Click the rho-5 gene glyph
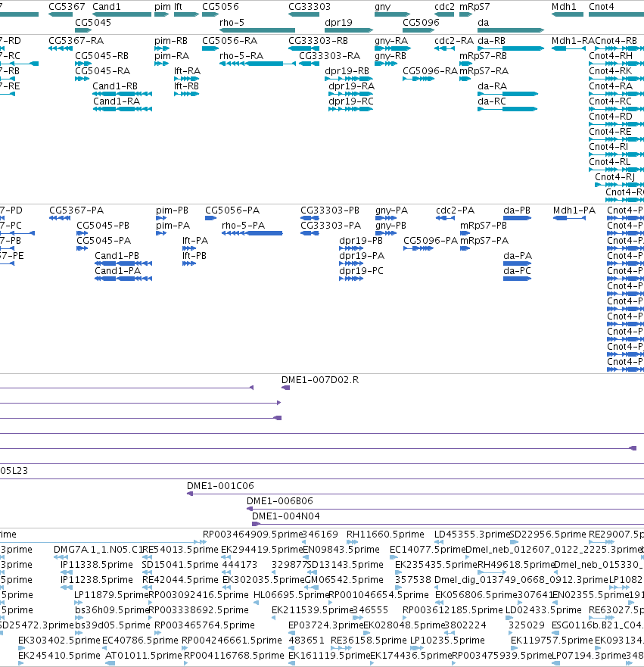644x667 pixels. pos(257,30)
